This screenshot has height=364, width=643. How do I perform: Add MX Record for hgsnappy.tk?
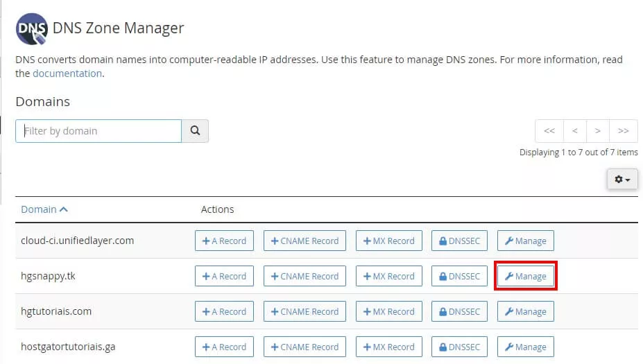388,276
